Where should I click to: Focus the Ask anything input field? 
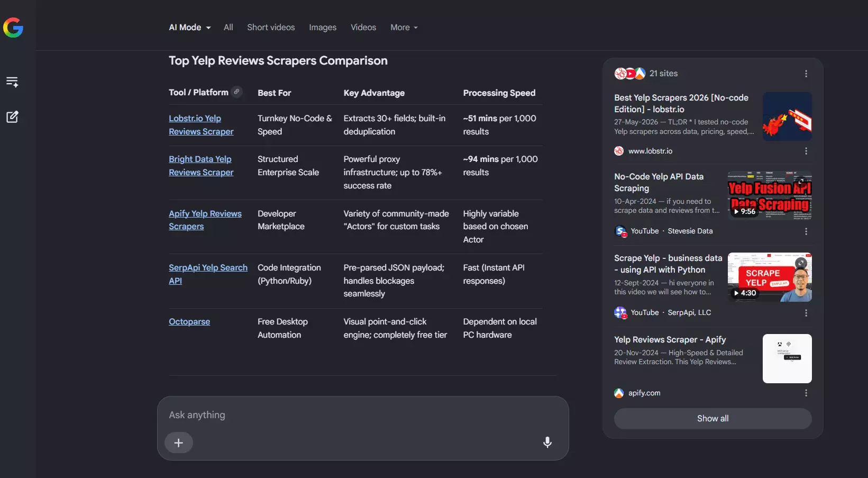(363, 415)
